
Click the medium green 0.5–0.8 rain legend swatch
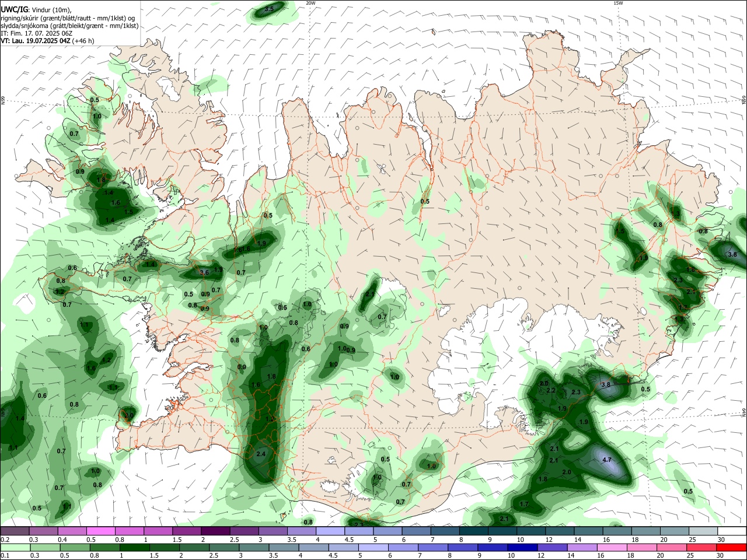(75, 547)
